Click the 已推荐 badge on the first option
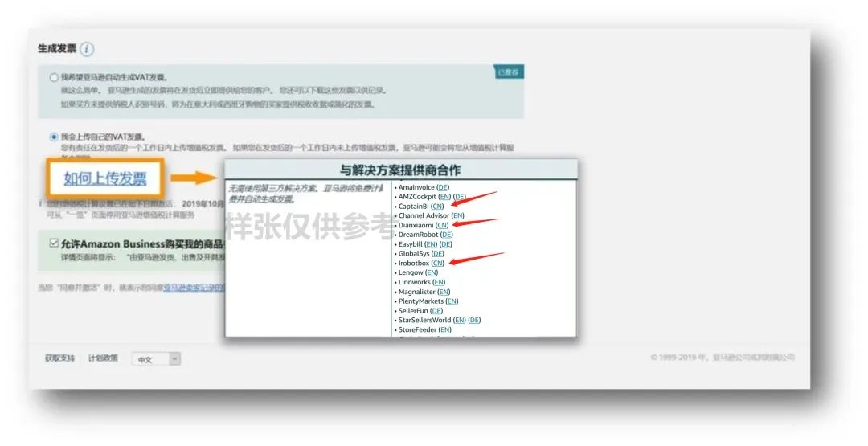 [508, 72]
